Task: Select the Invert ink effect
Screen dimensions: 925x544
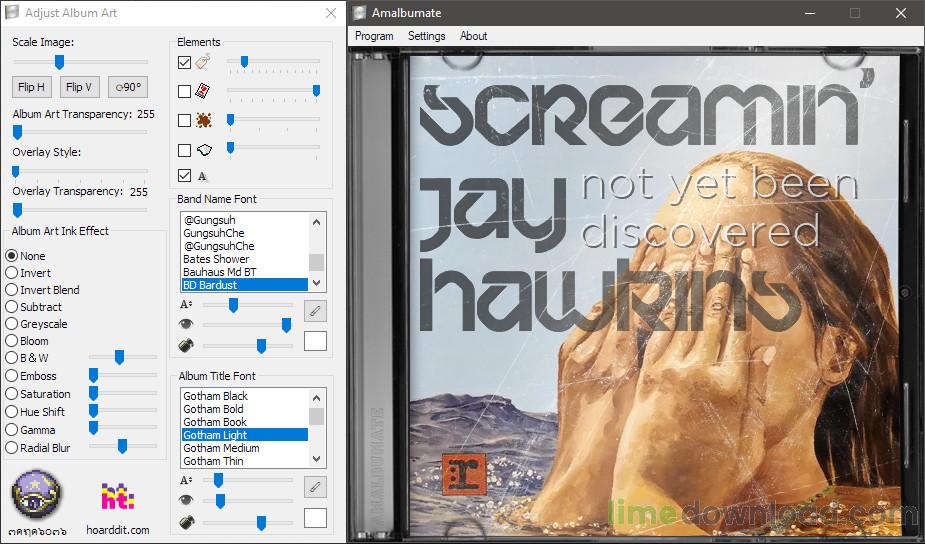Action: pos(28,273)
